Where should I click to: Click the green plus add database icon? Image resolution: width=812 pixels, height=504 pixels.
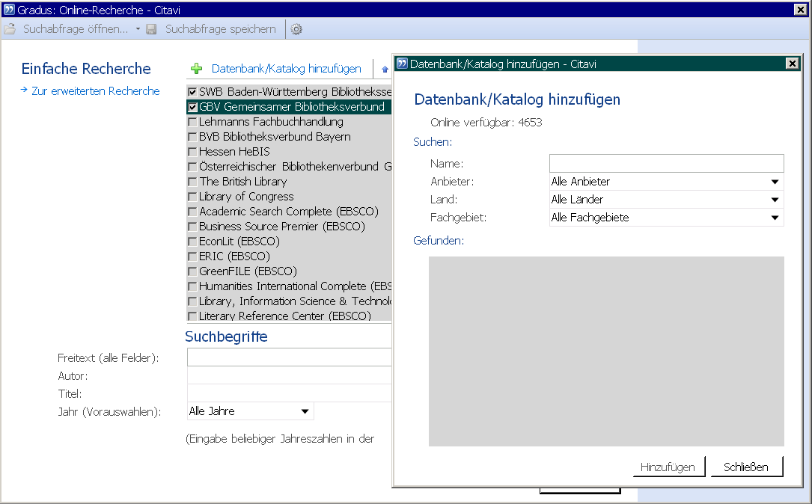(196, 68)
